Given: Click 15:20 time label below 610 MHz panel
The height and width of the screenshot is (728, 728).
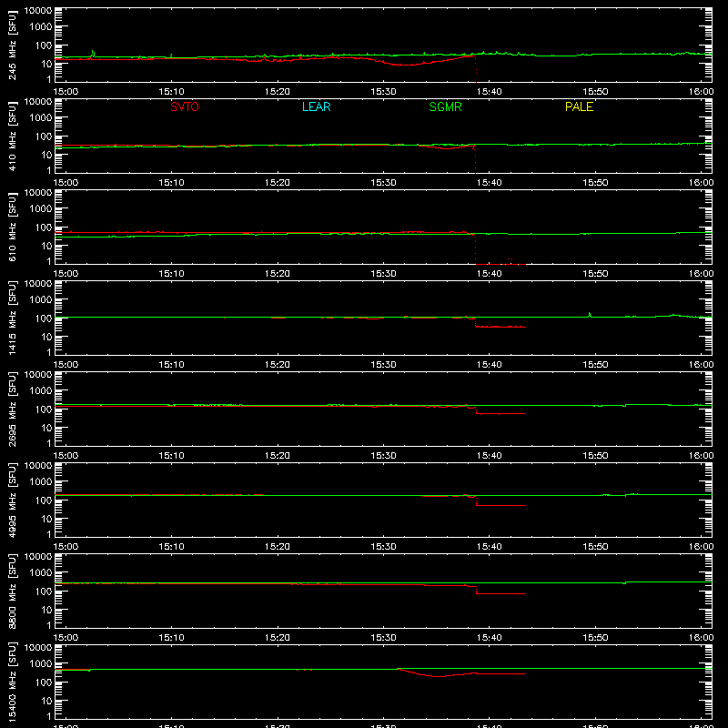Looking at the screenshot, I should (x=278, y=274).
